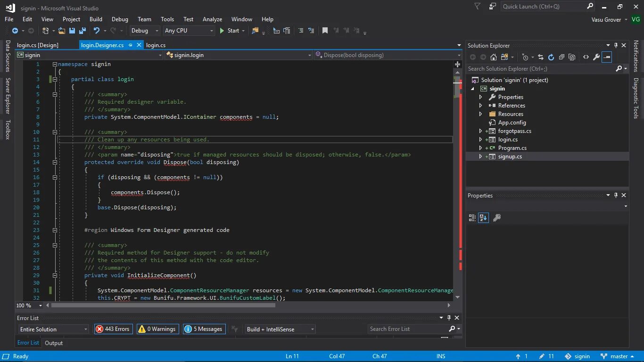Open the Any CPU platform dropdown
The height and width of the screenshot is (362, 644).
coord(189,31)
